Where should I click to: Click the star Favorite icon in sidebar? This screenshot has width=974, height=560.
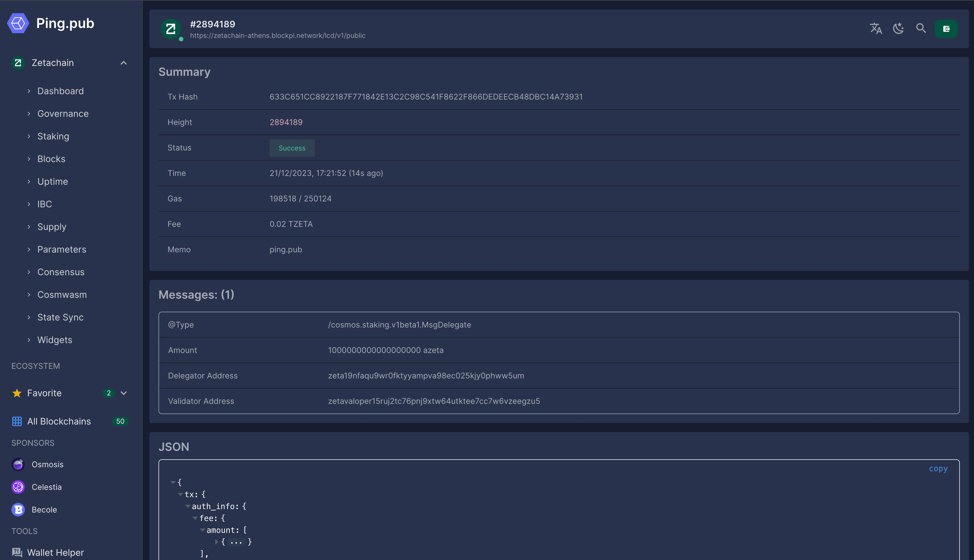(17, 393)
